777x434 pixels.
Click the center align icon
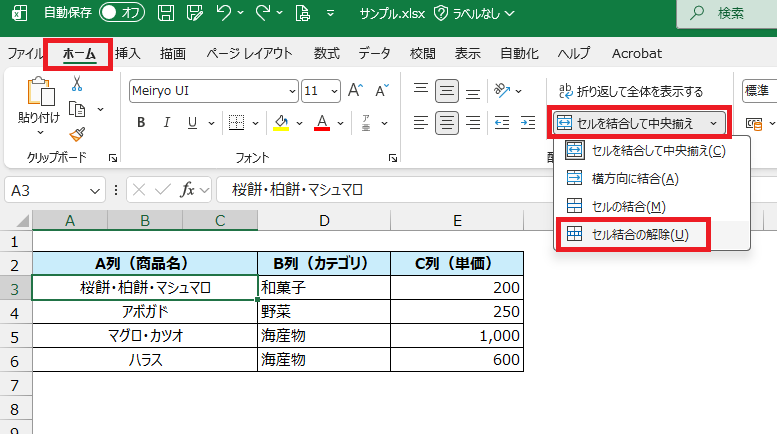tap(446, 123)
